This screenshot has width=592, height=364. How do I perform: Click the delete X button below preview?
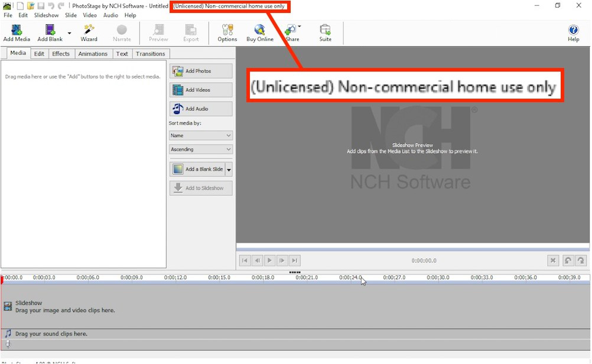(x=553, y=260)
